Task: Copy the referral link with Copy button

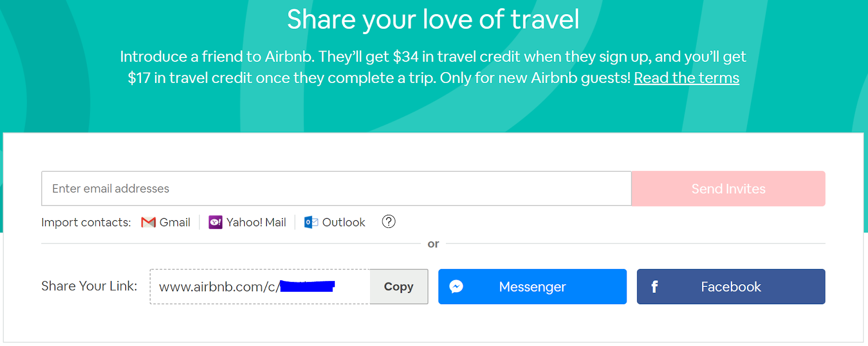Action: [399, 286]
